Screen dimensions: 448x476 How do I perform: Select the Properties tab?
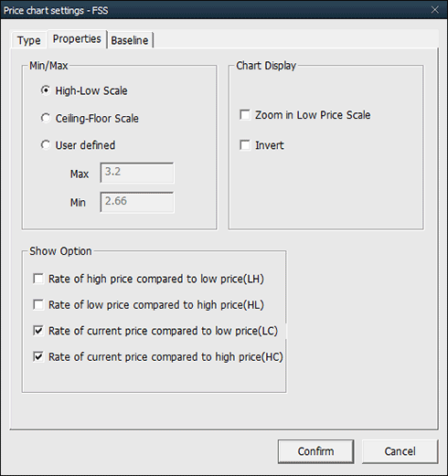point(77,38)
